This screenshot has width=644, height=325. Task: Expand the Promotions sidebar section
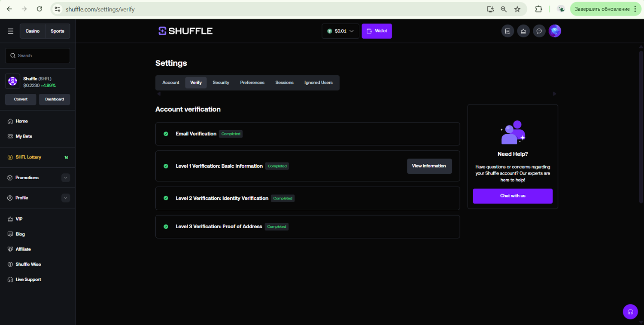pos(65,178)
